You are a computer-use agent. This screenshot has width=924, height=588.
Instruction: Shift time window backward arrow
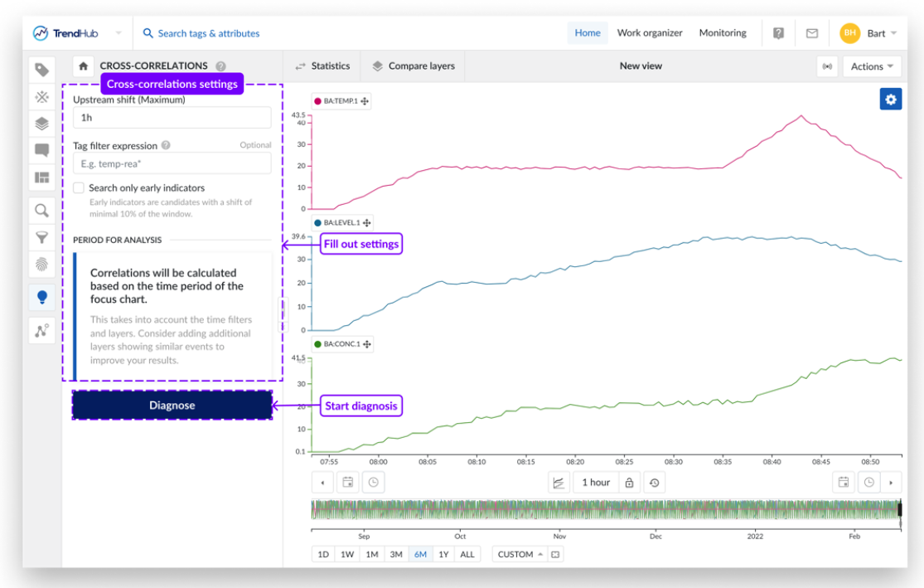click(x=322, y=483)
